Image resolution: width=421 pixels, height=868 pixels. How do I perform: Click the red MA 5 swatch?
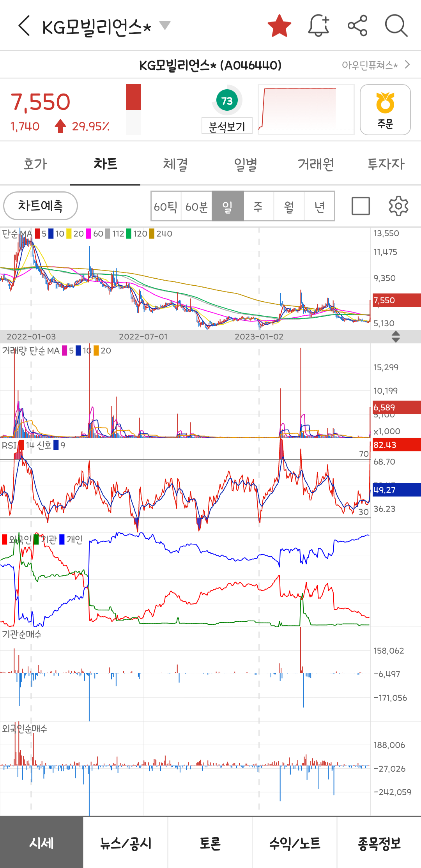(37, 233)
